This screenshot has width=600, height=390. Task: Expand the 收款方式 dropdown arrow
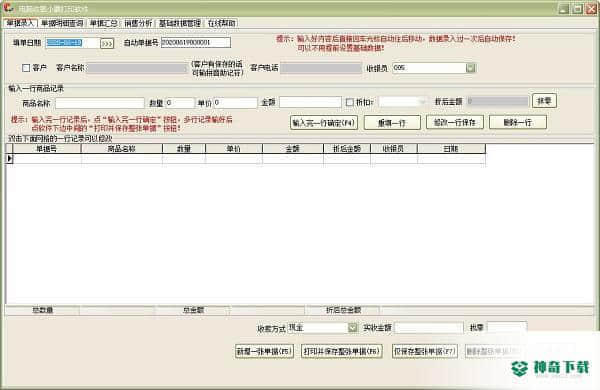click(x=352, y=328)
